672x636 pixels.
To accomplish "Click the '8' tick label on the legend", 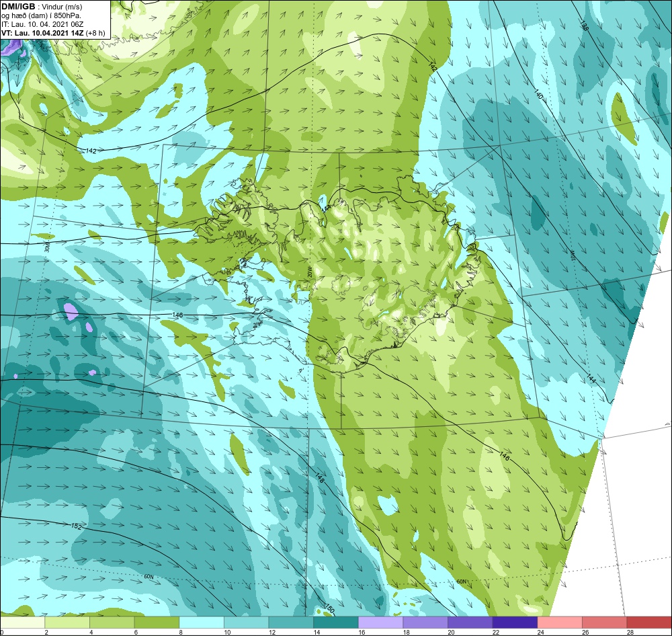I will coord(180,632).
